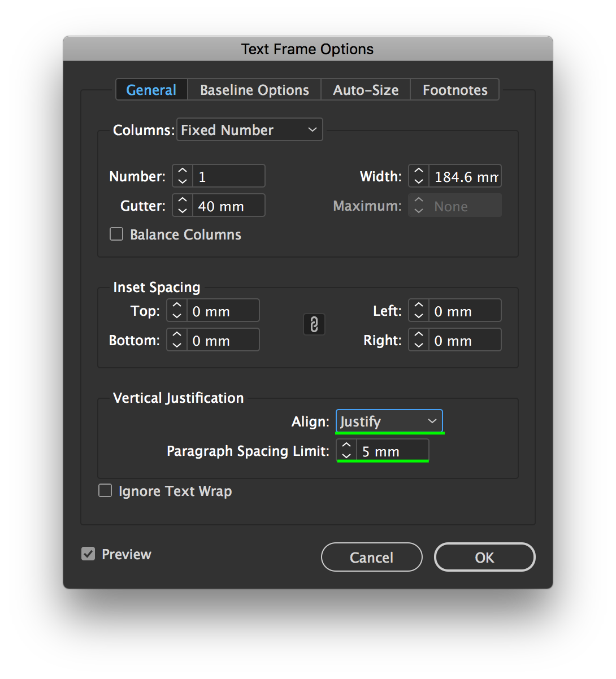Increase column Number with up arrow
616x679 pixels.
182,170
